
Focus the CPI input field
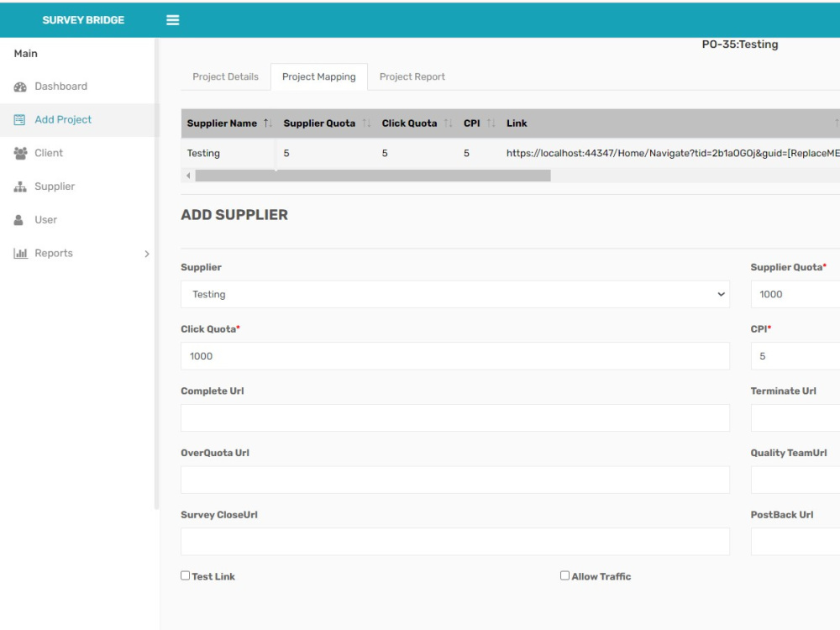795,356
